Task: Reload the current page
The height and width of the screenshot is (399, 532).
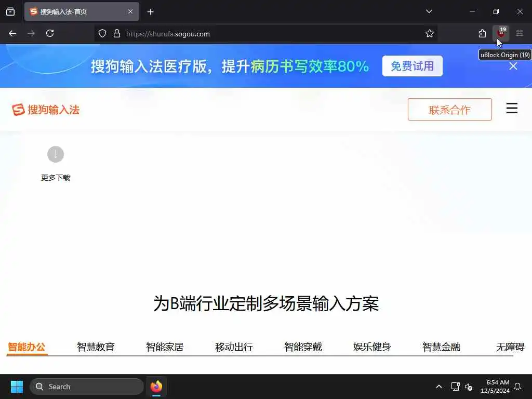Action: 50,33
